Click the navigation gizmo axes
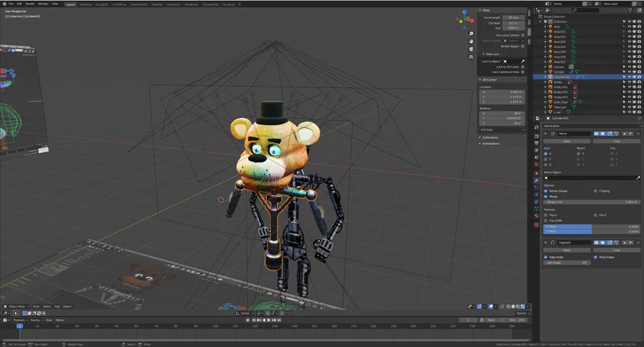The width and height of the screenshot is (644, 347). tap(465, 19)
